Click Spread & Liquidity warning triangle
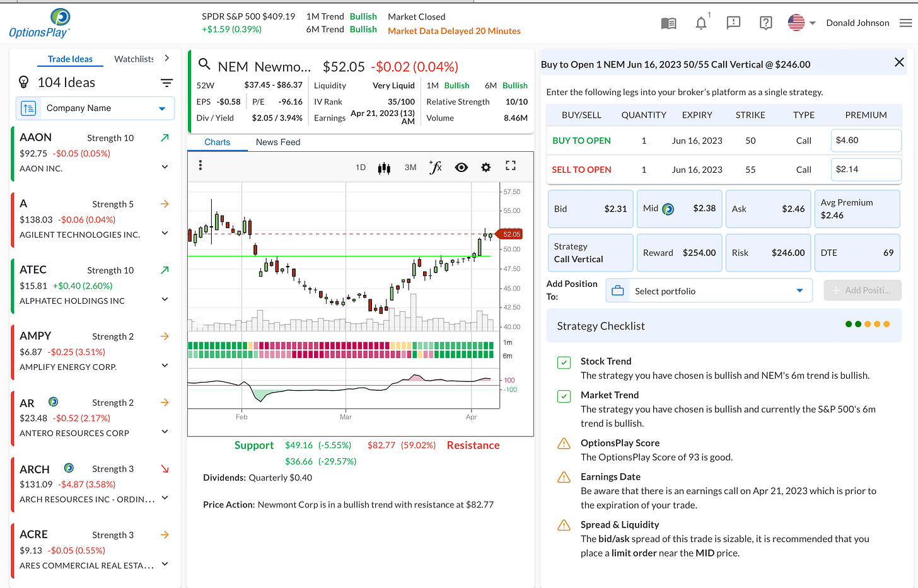This screenshot has height=588, width=918. (564, 525)
